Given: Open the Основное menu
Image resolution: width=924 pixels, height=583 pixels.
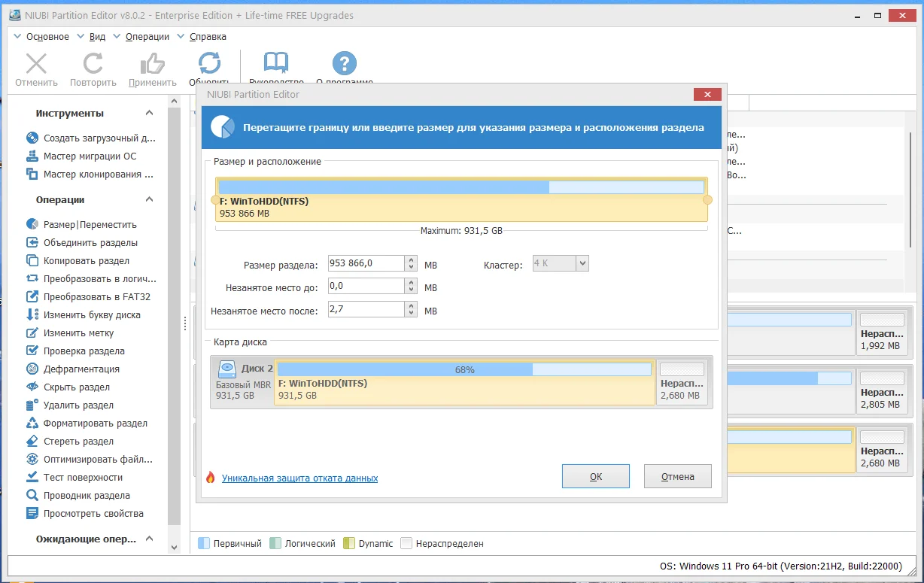Looking at the screenshot, I should click(47, 36).
